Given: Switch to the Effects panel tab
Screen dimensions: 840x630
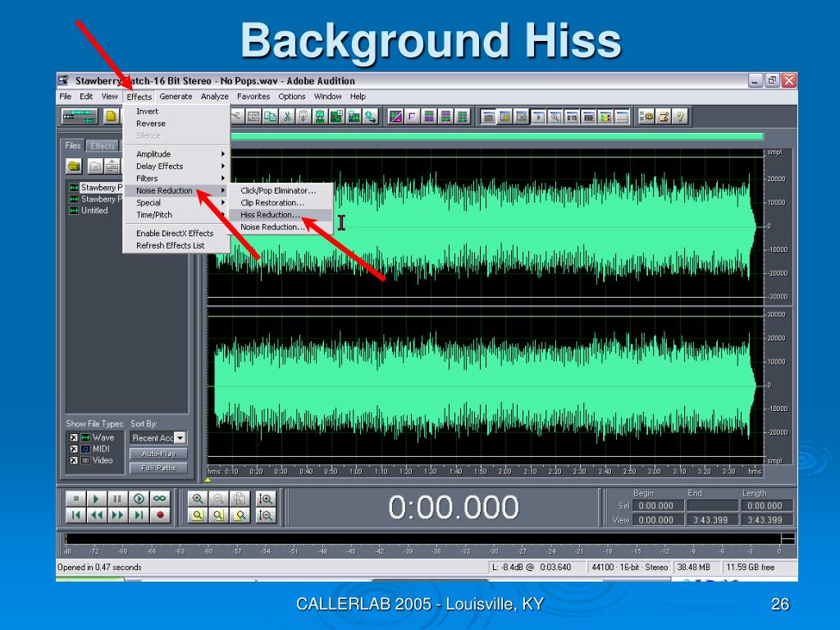Looking at the screenshot, I should (x=103, y=146).
